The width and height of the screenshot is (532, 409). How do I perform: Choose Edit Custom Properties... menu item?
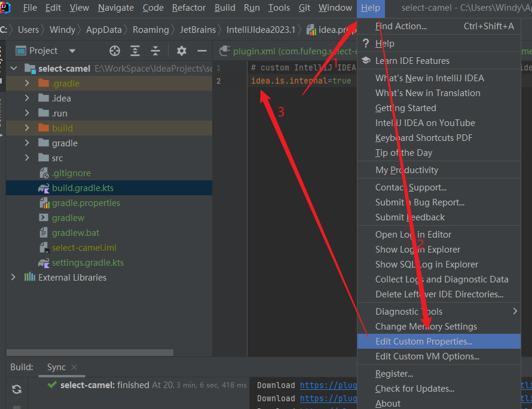click(x=439, y=341)
